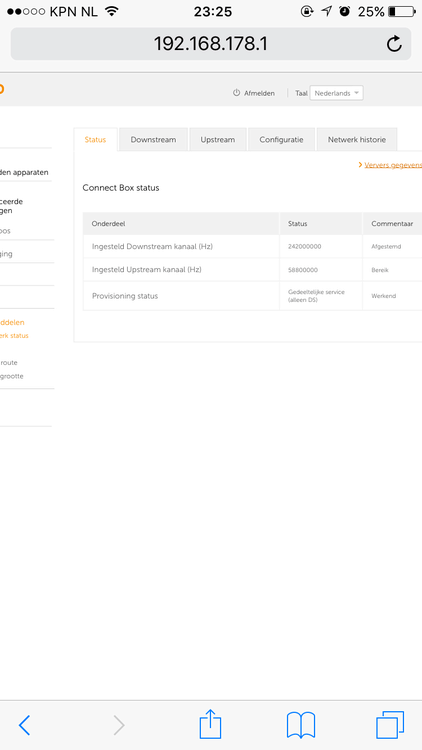422x750 pixels.
Task: Tap the 192.168.178.1 address bar
Action: [211, 44]
